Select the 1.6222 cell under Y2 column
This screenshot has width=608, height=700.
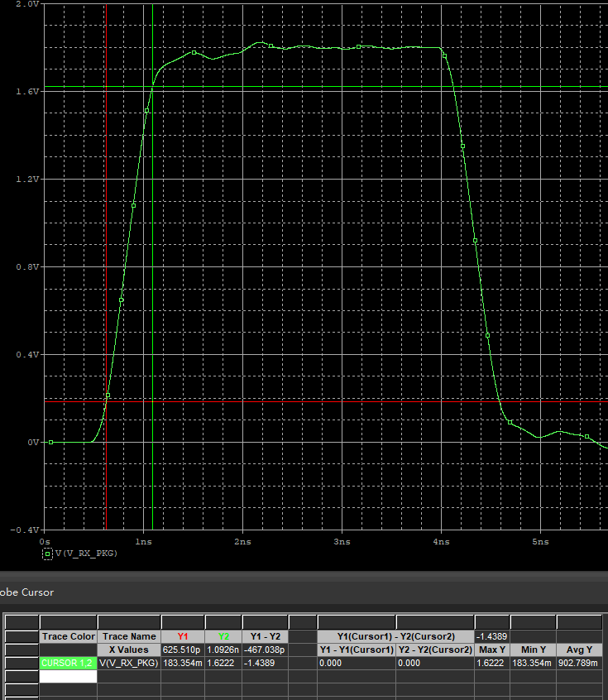(x=223, y=663)
